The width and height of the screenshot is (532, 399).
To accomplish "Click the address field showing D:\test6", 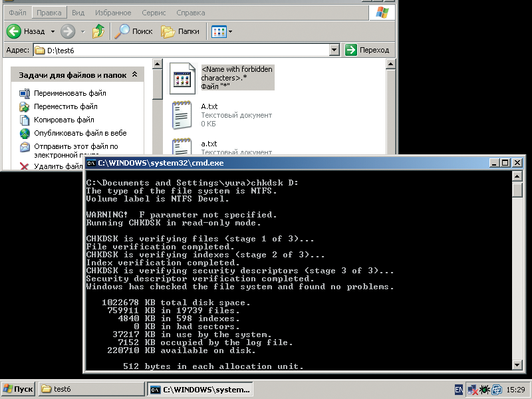I will 182,51.
